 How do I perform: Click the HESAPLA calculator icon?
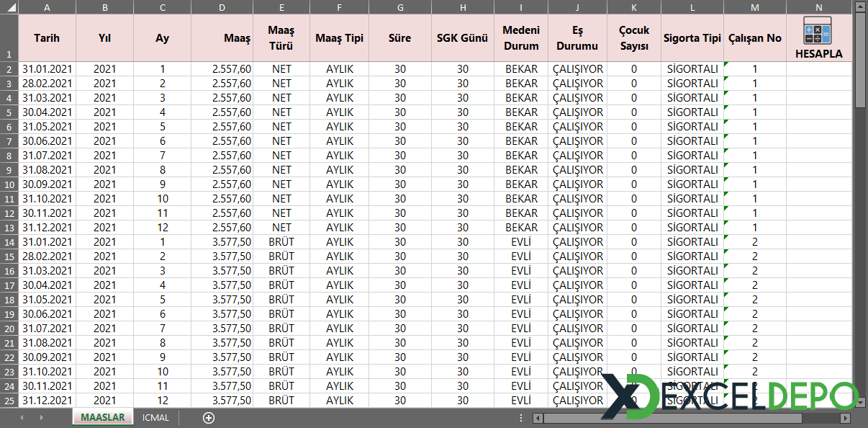[818, 31]
